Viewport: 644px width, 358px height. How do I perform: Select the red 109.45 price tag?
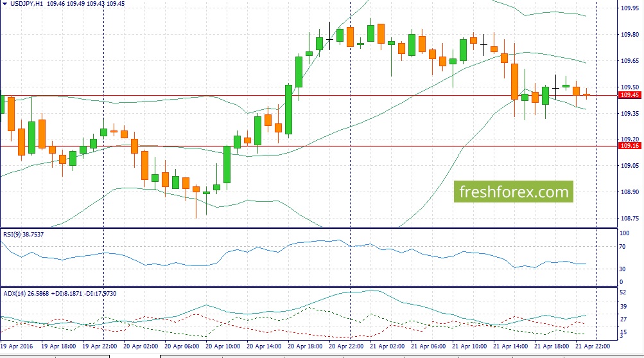coord(630,95)
